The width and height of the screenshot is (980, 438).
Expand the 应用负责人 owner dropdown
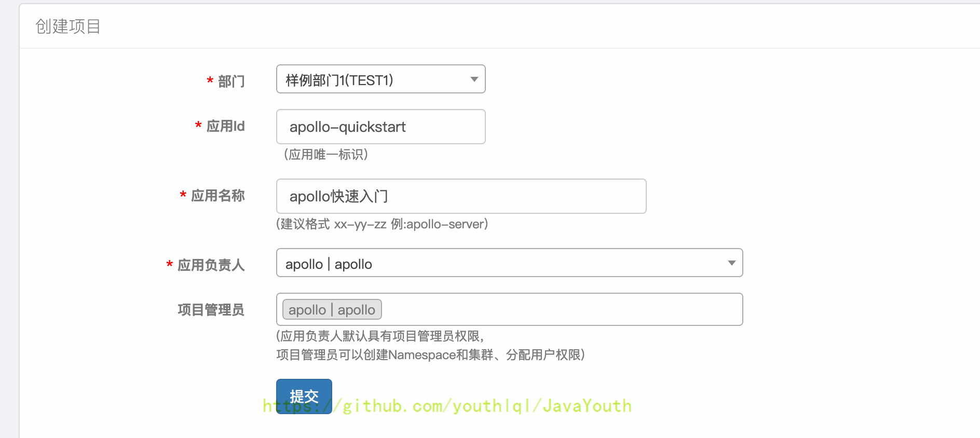click(x=509, y=263)
